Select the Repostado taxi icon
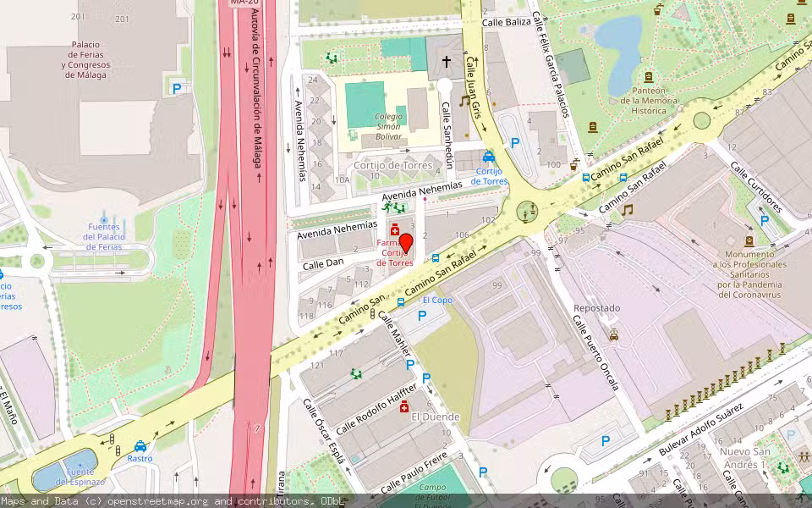 click(x=614, y=334)
